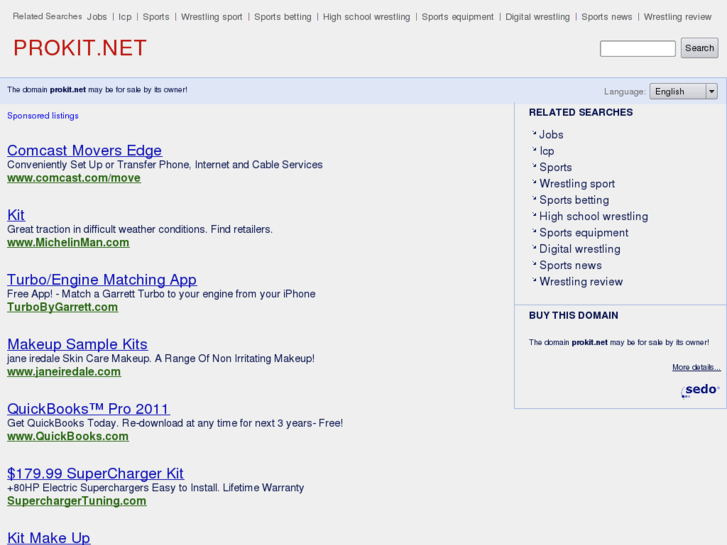Visit TurboByGarrett.com link
Screen dimensions: 727x545
[x=63, y=307]
